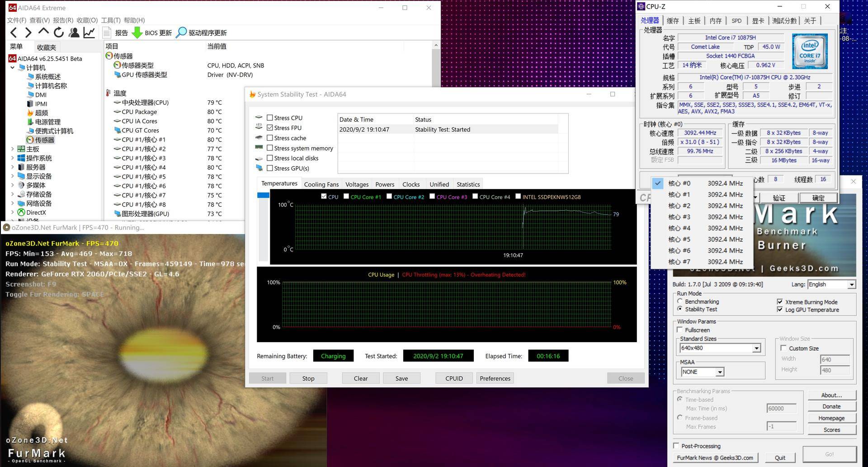Switch to the Voltages tab
This screenshot has width=868, height=467.
click(x=357, y=184)
